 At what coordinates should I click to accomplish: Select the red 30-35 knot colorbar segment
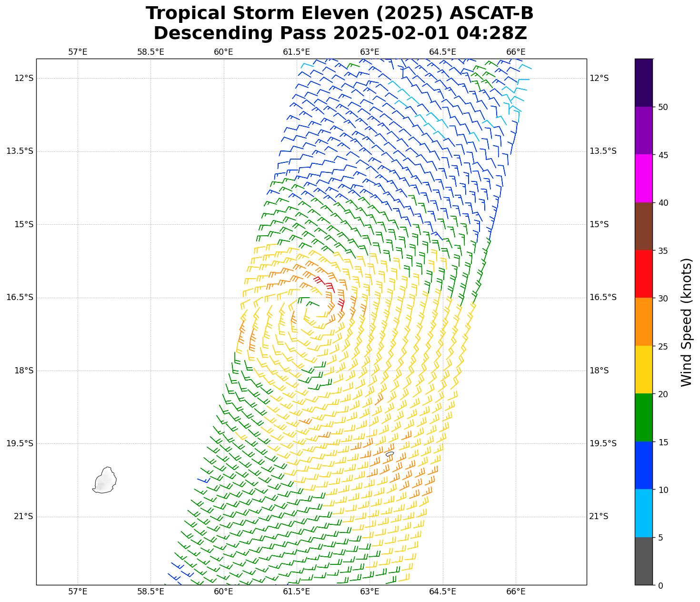click(643, 274)
